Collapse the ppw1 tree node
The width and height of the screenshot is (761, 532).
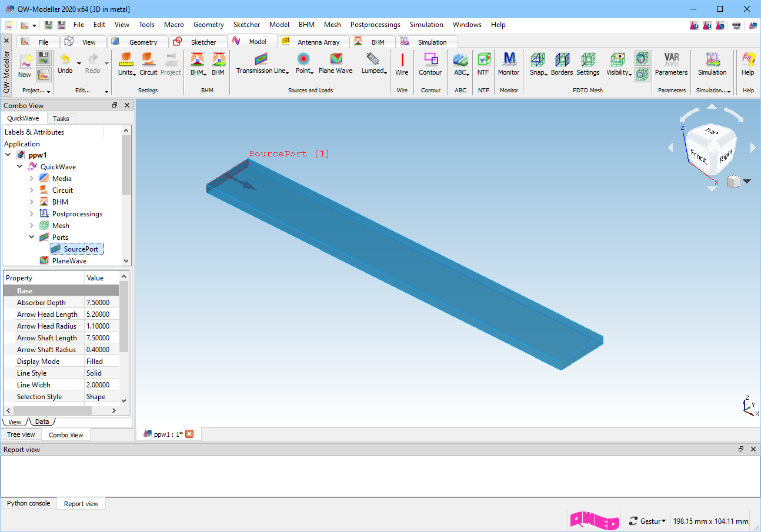[8, 155]
